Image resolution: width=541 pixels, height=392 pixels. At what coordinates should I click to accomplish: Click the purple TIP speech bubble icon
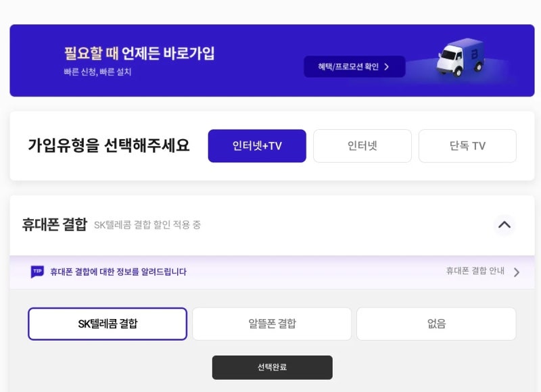coord(37,272)
